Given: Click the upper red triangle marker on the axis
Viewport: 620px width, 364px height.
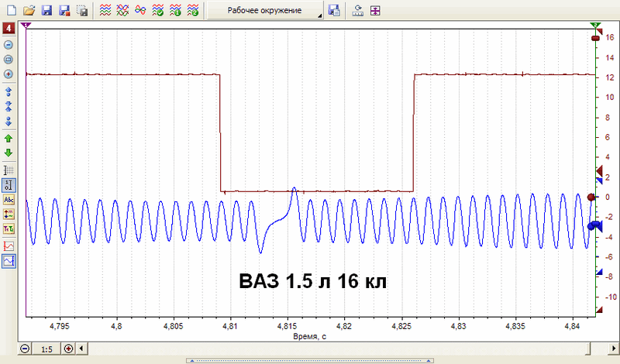Looking at the screenshot, I should pos(599,31).
